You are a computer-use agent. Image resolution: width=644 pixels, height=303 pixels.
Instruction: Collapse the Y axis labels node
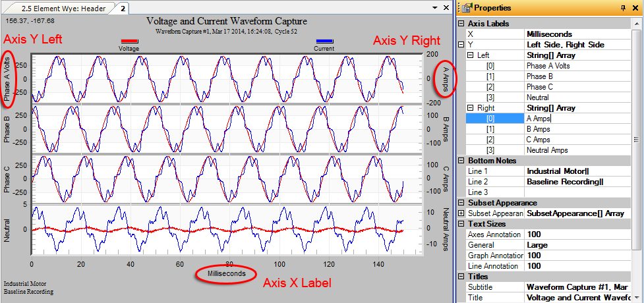point(461,45)
